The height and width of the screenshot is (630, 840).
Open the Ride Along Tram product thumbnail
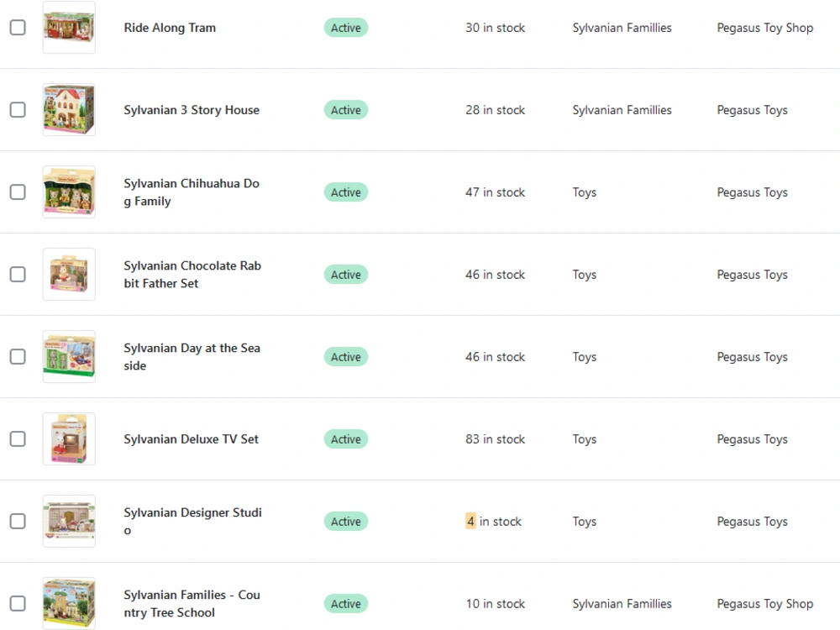click(x=69, y=28)
